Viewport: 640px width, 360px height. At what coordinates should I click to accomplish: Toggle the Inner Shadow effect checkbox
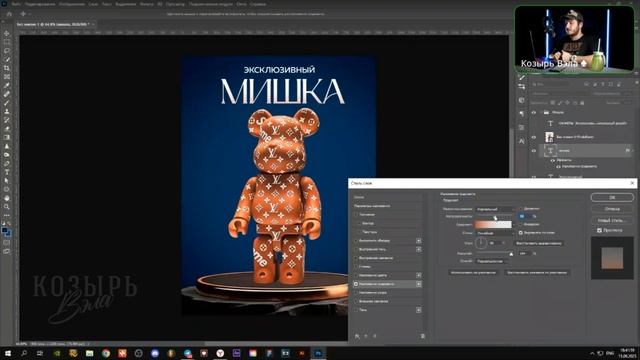(356, 249)
